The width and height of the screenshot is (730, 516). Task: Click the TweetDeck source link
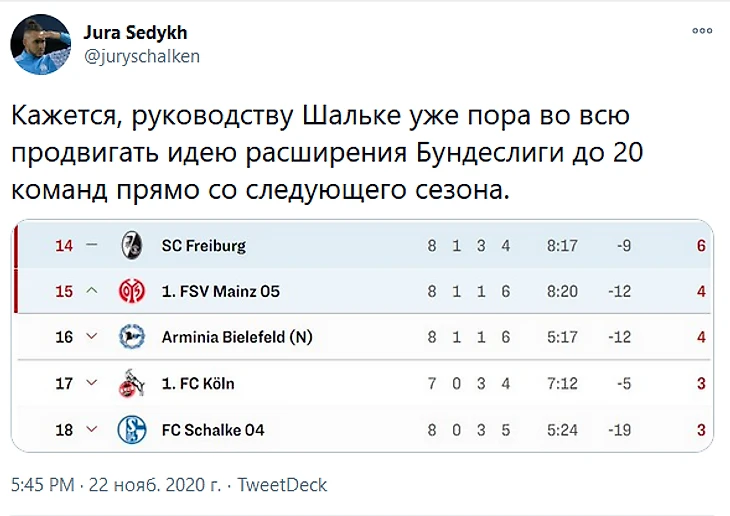[x=283, y=485]
